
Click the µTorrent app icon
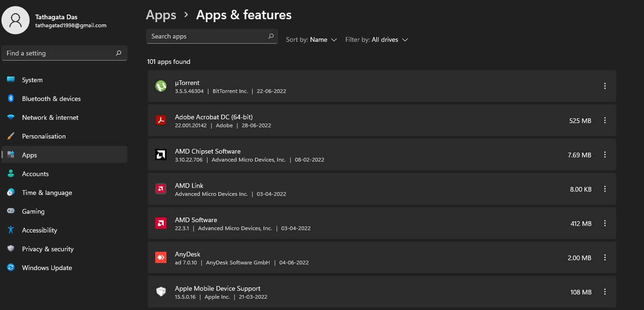tap(161, 86)
